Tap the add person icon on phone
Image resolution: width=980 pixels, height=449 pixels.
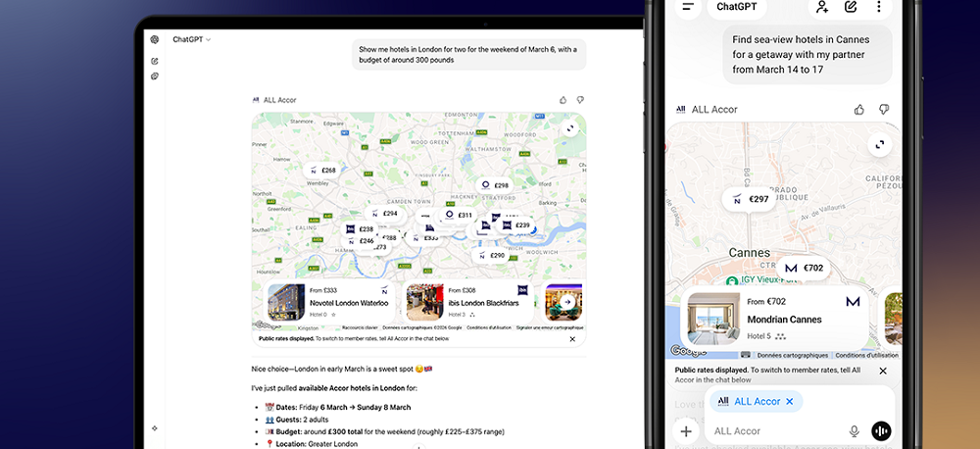[x=821, y=7]
